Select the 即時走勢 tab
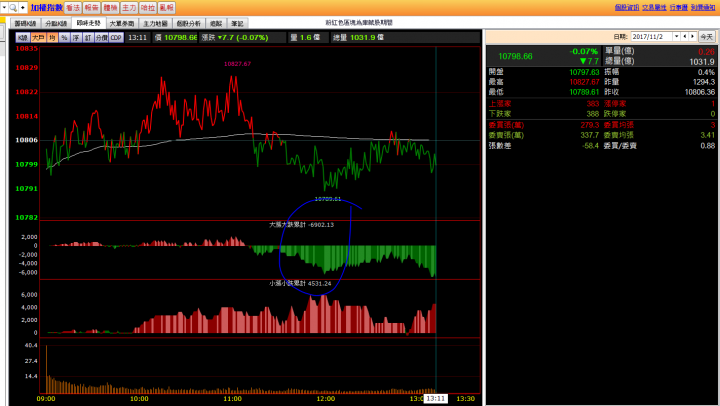Screen dimensions: 720x406 [x=89, y=23]
